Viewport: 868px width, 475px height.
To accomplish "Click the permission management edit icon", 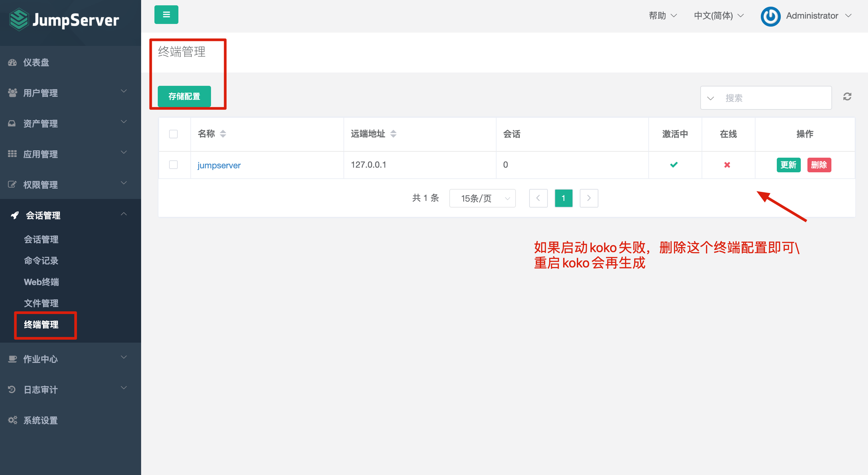I will coord(12,184).
